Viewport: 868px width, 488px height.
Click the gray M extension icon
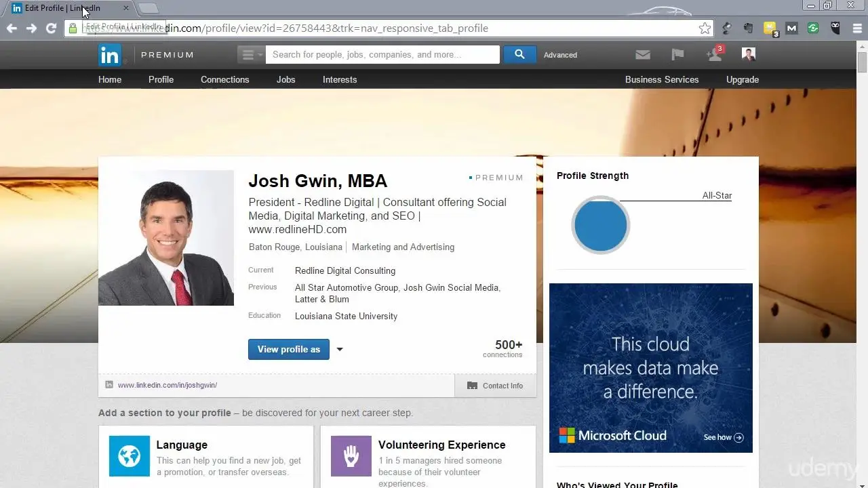791,28
